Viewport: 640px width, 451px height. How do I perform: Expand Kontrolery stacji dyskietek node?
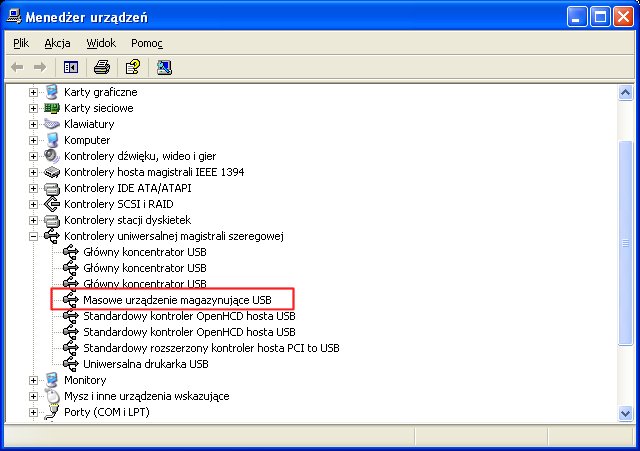(33, 220)
